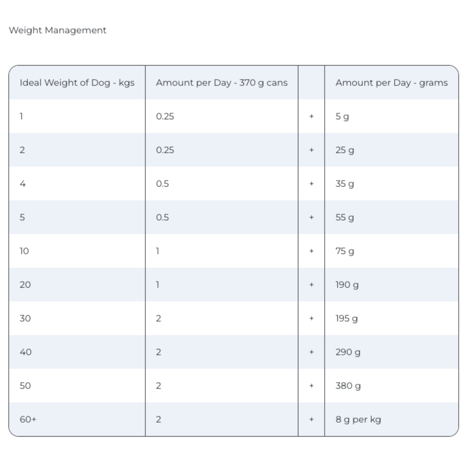The width and height of the screenshot is (476, 476).
Task: Click the 40 kg weight cell
Action: [x=26, y=352]
